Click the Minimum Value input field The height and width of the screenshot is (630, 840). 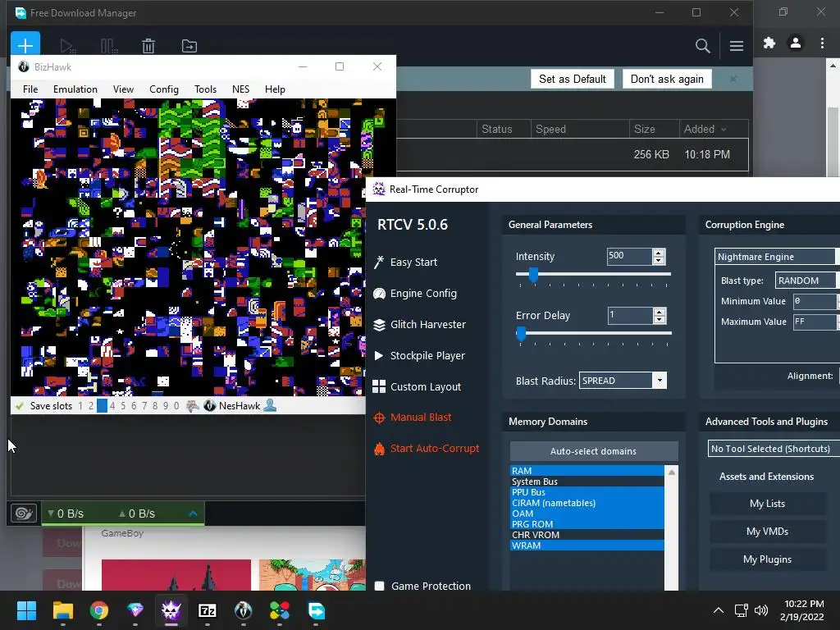[x=815, y=301]
